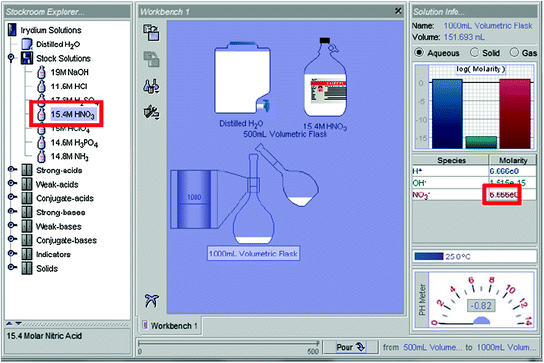Close Workbench 1 with the X button
The width and height of the screenshot is (544, 363).
tap(398, 11)
